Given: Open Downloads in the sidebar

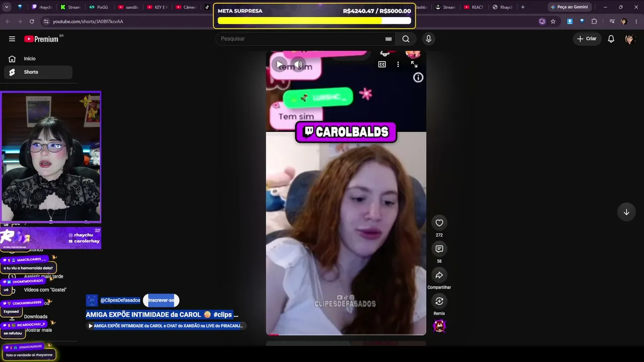Looking at the screenshot, I should [x=36, y=317].
